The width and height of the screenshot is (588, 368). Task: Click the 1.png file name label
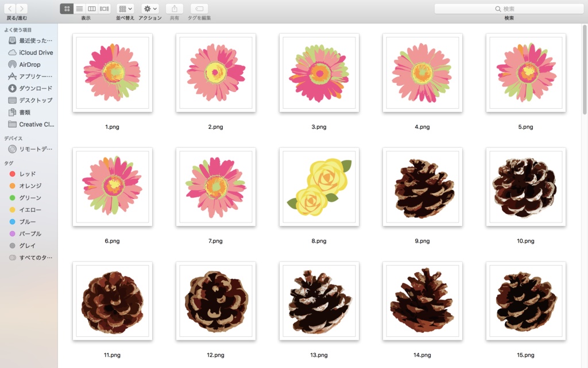point(112,127)
